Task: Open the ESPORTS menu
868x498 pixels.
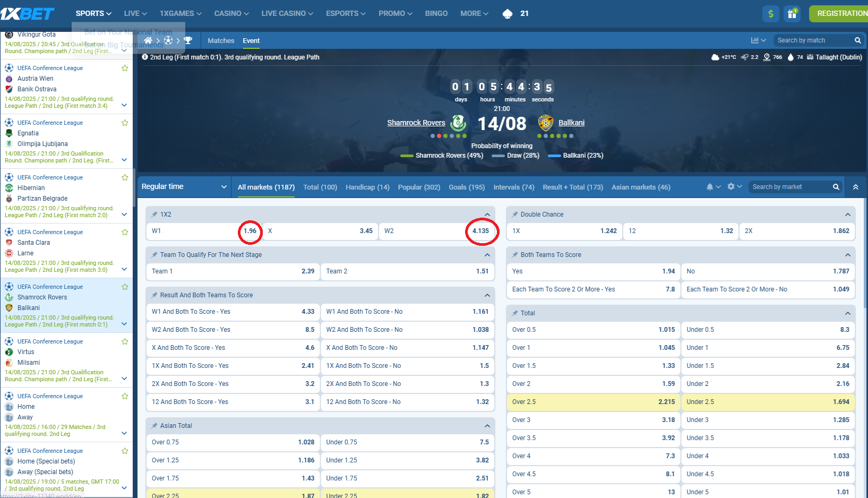Action: [346, 13]
